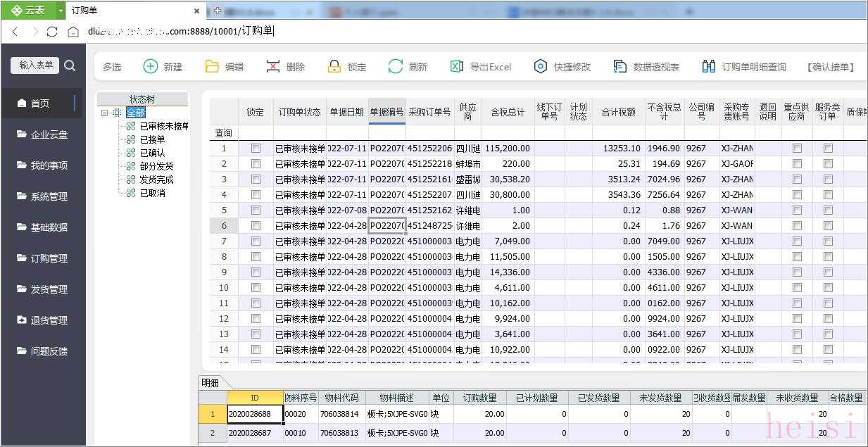
Task: Click the 导出Excel icon
Action: [x=457, y=66]
